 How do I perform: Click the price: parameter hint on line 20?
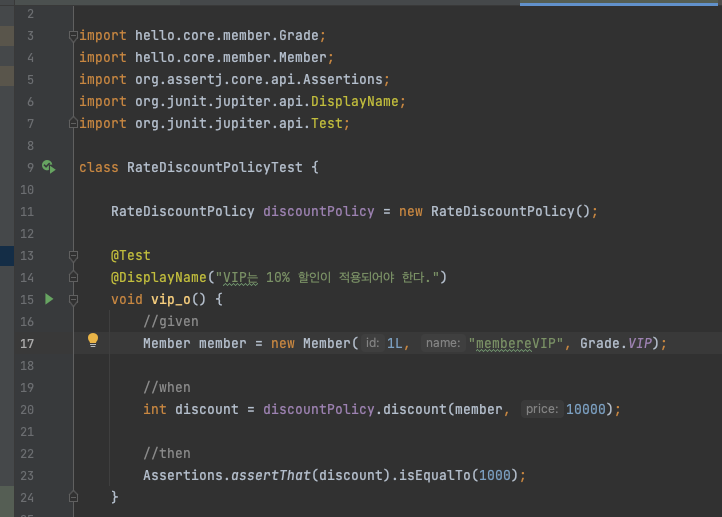tap(542, 409)
